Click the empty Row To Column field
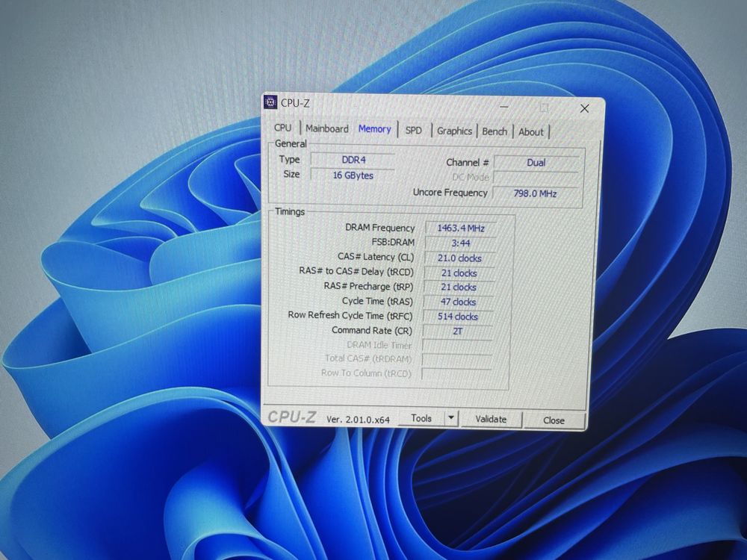Viewport: 747px width, 560px height. (x=456, y=374)
